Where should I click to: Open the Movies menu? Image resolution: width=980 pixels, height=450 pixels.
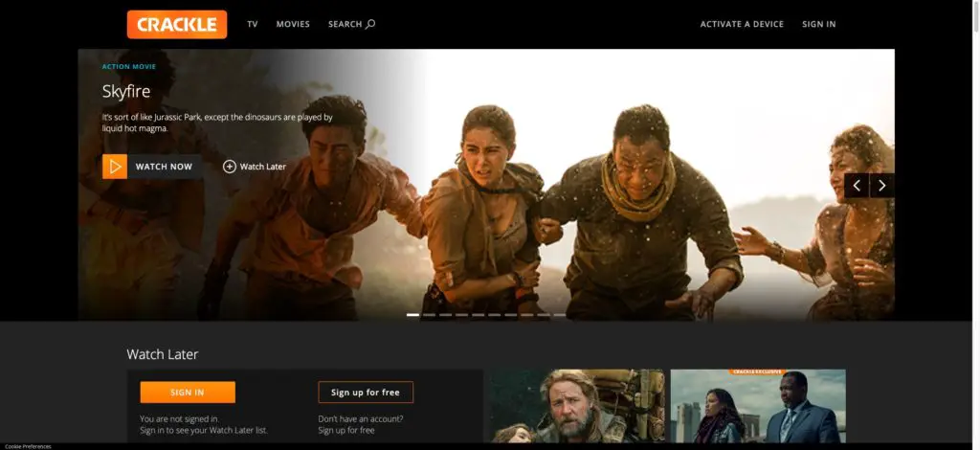pyautogui.click(x=293, y=24)
